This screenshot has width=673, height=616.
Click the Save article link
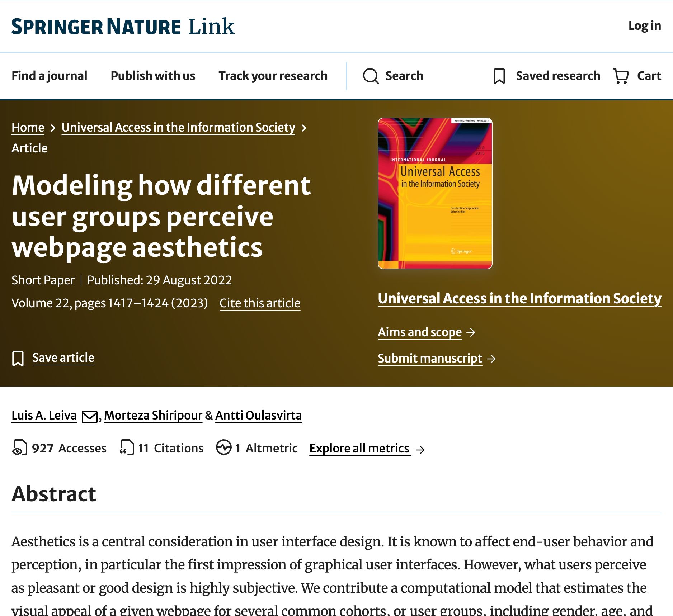63,357
